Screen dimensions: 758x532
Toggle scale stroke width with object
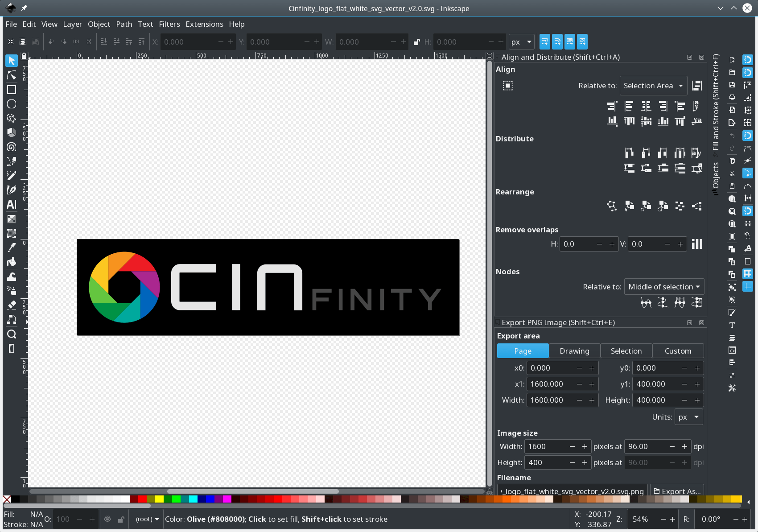tap(545, 42)
